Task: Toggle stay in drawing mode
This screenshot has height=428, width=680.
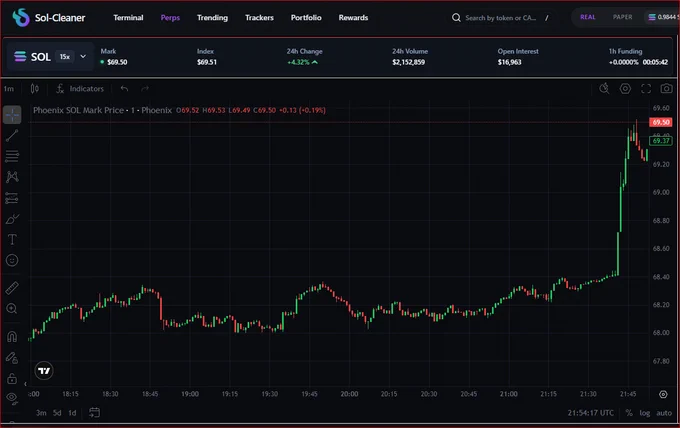Action: point(12,357)
